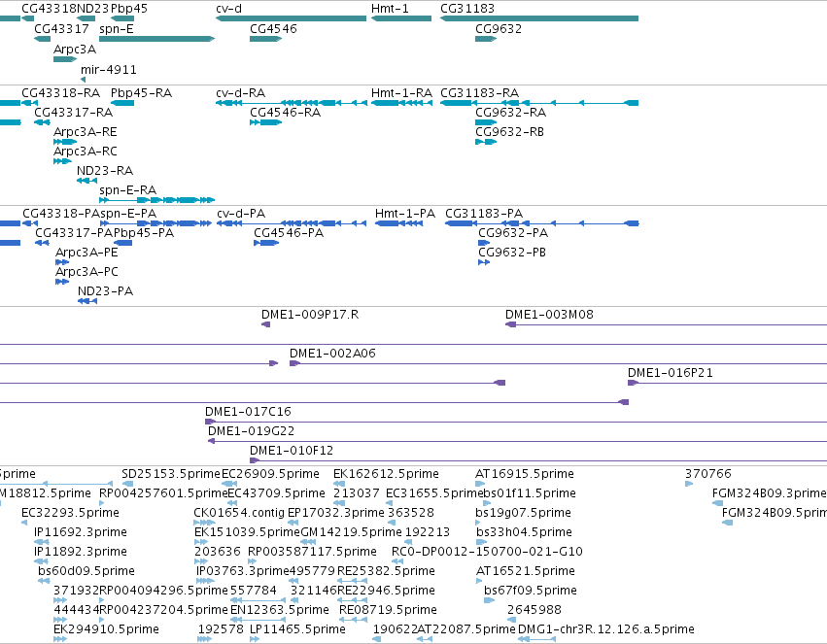Click the CG43318-RA transcript label

(x=60, y=92)
